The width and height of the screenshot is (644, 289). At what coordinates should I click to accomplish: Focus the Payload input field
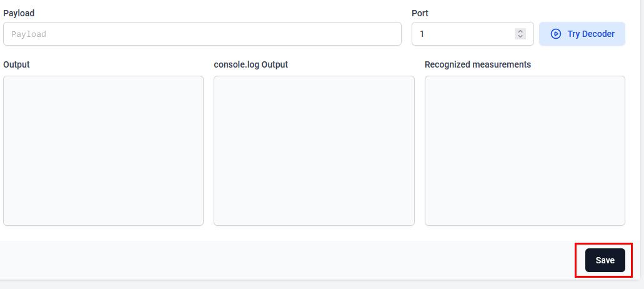click(202, 34)
